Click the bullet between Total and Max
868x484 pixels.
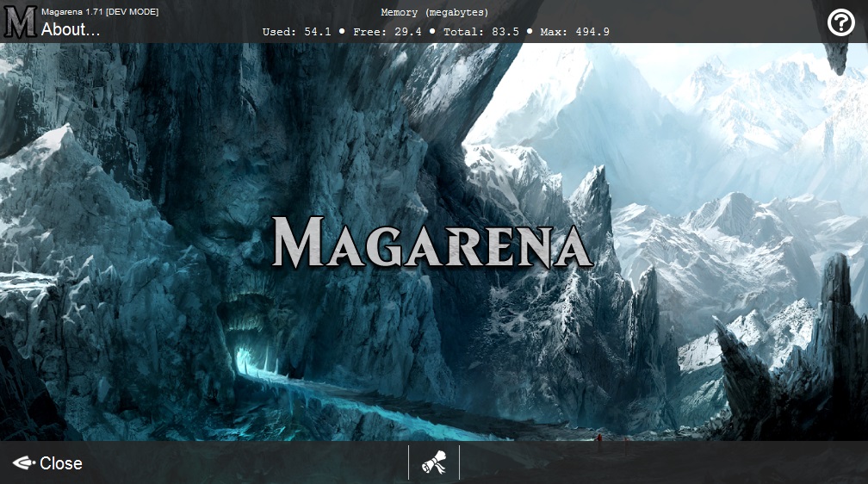click(x=530, y=31)
